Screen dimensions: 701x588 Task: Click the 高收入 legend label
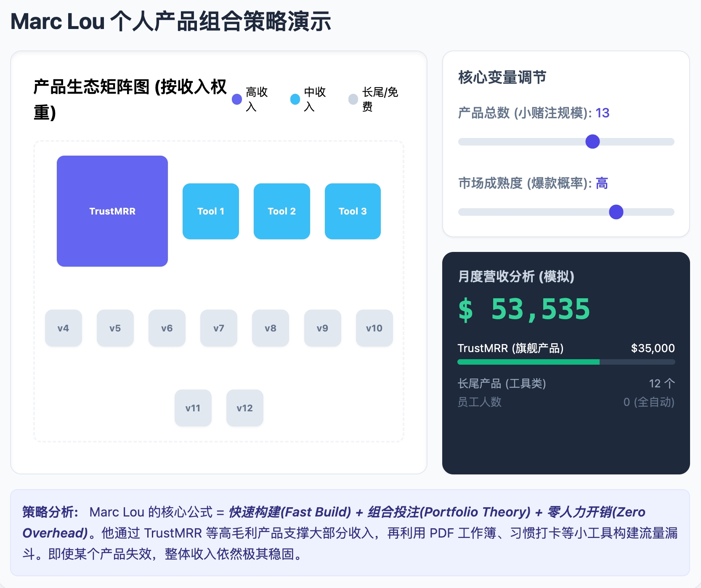257,99
